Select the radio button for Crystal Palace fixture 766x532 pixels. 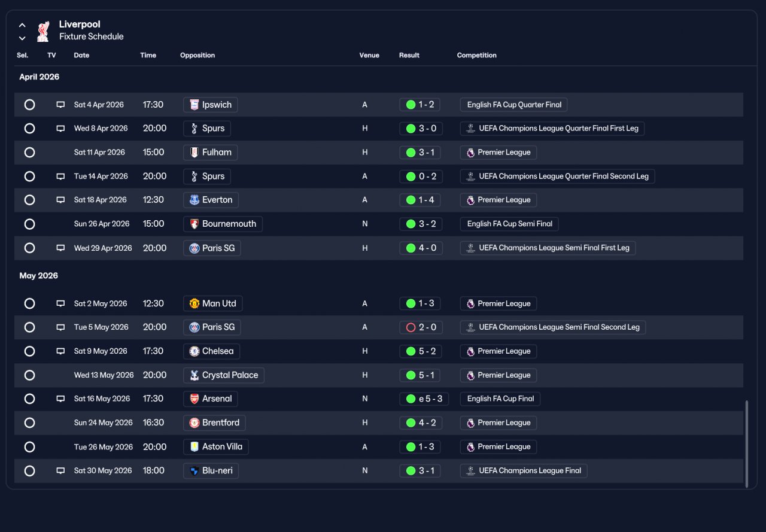pos(29,375)
